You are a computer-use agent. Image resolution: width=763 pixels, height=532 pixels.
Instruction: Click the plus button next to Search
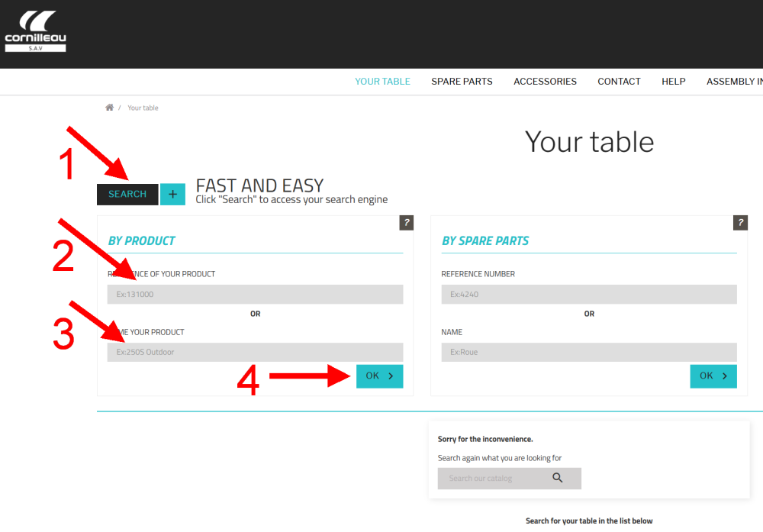(172, 195)
